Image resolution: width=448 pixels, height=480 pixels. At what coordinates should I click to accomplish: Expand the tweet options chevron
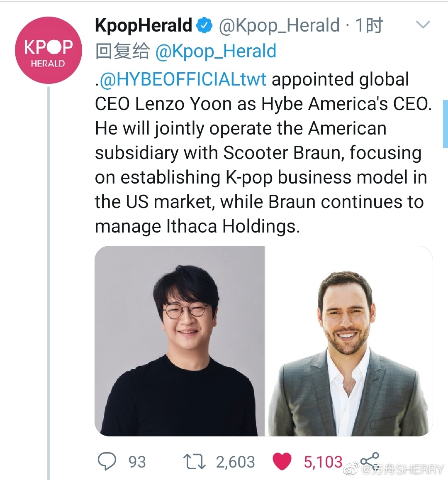click(423, 25)
